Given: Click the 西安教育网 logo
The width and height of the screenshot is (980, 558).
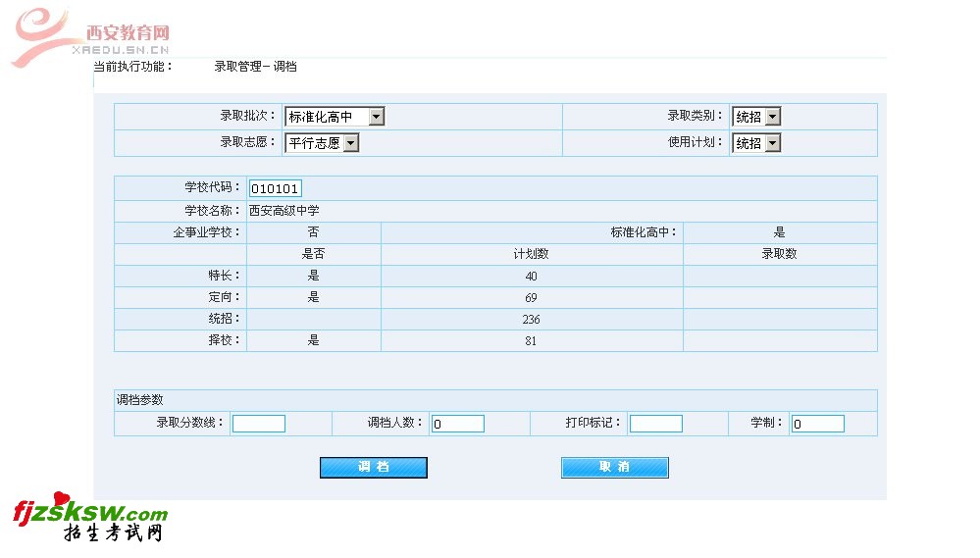Looking at the screenshot, I should pos(93,36).
